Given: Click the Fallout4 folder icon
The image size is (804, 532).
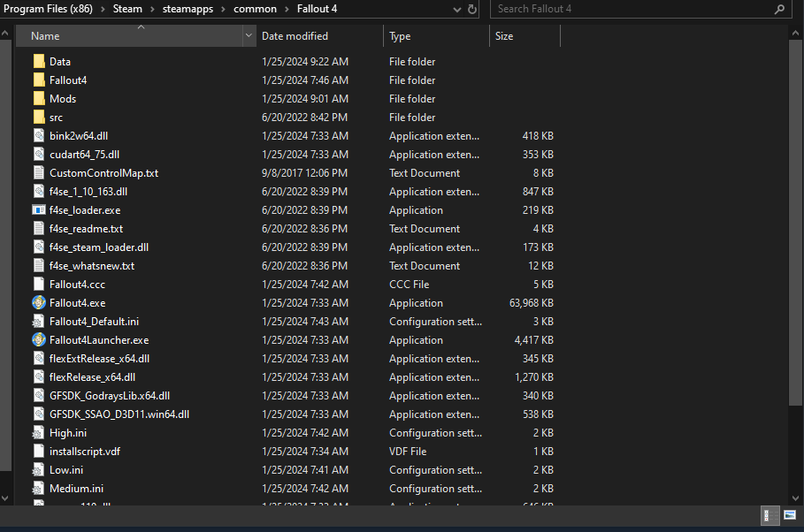Looking at the screenshot, I should pos(39,80).
